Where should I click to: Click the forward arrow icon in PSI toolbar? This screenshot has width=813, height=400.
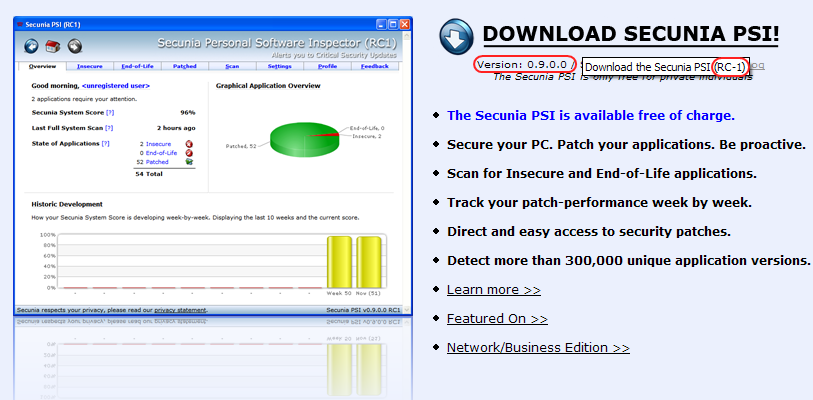(x=75, y=46)
